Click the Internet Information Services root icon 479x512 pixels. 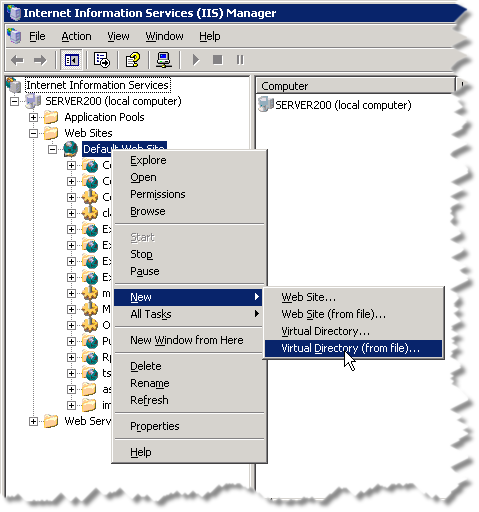click(x=14, y=85)
